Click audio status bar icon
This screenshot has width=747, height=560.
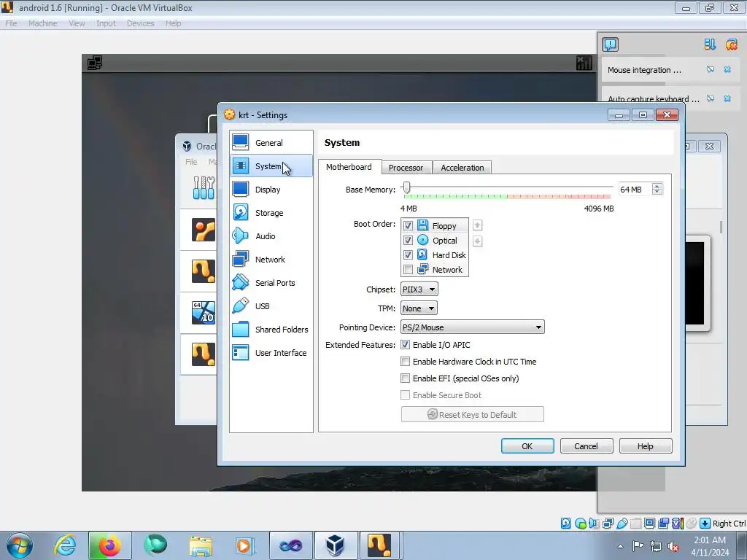click(x=594, y=524)
